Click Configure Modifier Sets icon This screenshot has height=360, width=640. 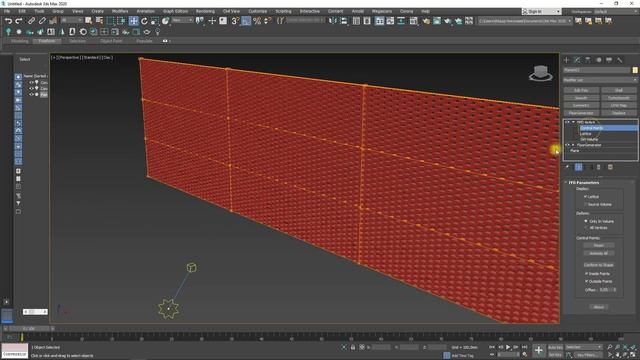click(610, 167)
